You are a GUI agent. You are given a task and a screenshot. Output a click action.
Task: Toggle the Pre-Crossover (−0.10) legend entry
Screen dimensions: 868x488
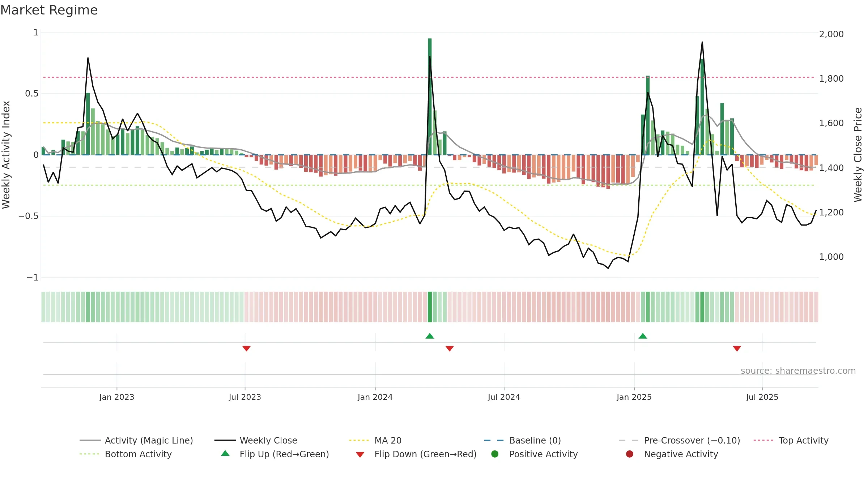679,440
